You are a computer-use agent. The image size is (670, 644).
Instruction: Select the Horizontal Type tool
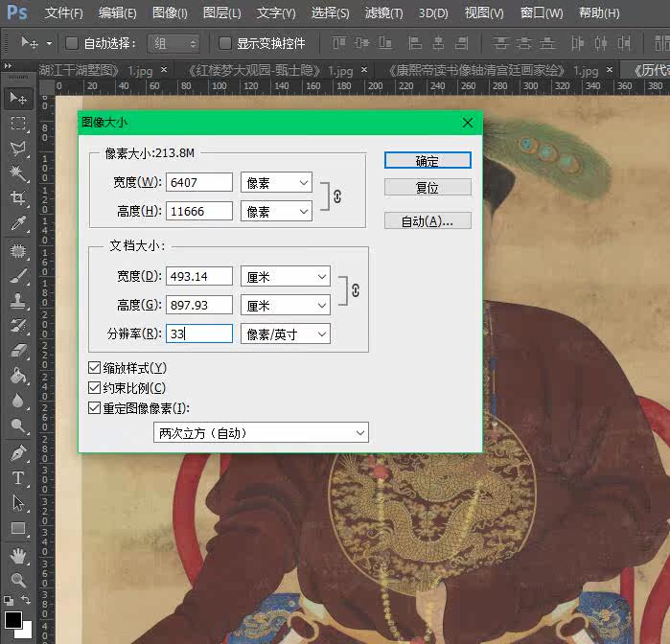tap(18, 478)
